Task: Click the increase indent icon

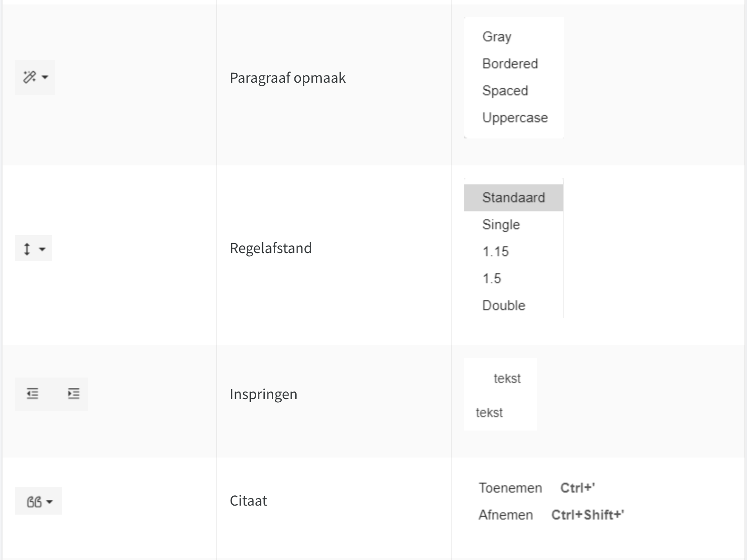Action: (x=74, y=394)
